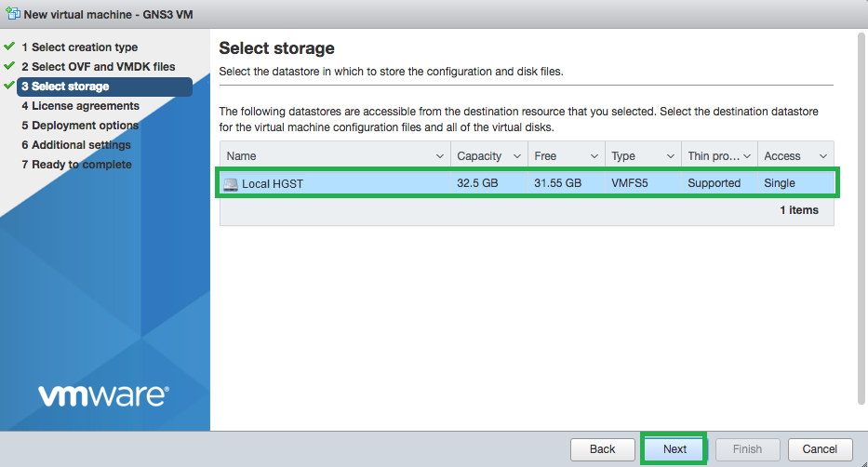
Task: Click the virtual machine icon in title bar
Action: click(12, 14)
